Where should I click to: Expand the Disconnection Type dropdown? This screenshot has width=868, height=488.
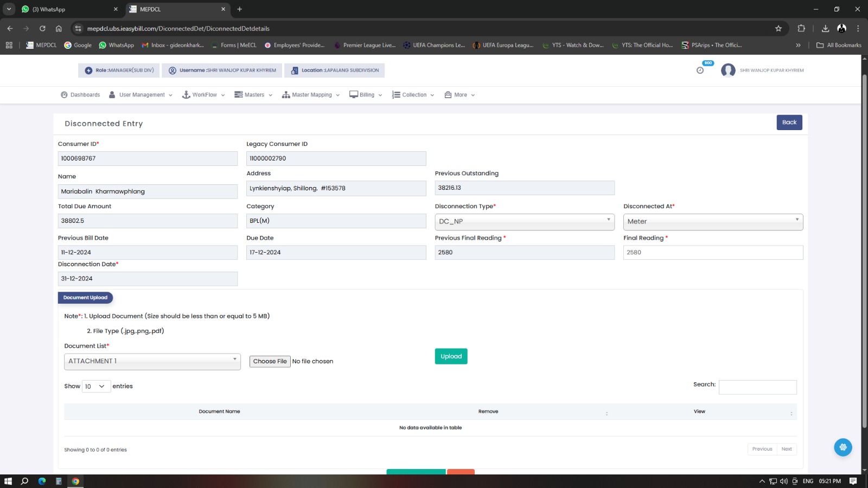point(524,222)
